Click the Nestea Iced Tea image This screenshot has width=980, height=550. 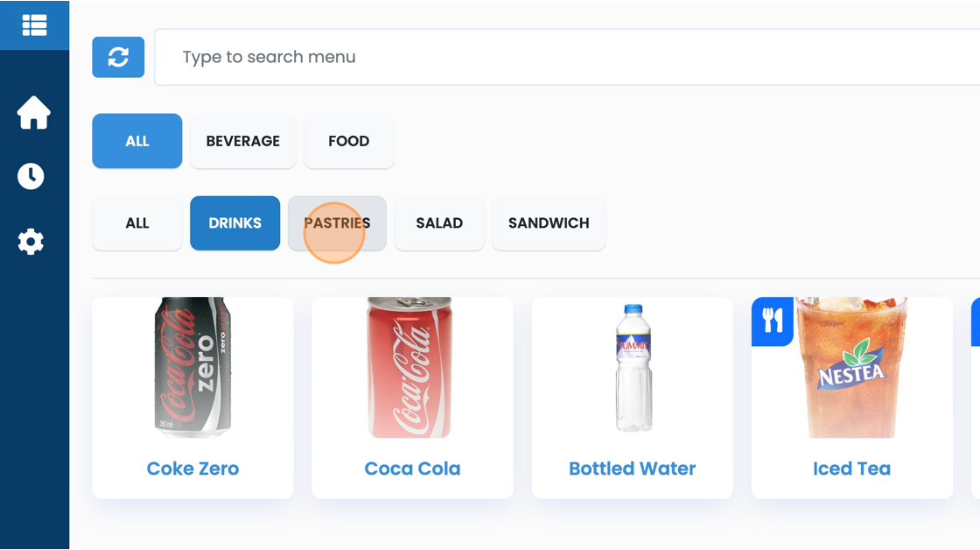click(851, 368)
